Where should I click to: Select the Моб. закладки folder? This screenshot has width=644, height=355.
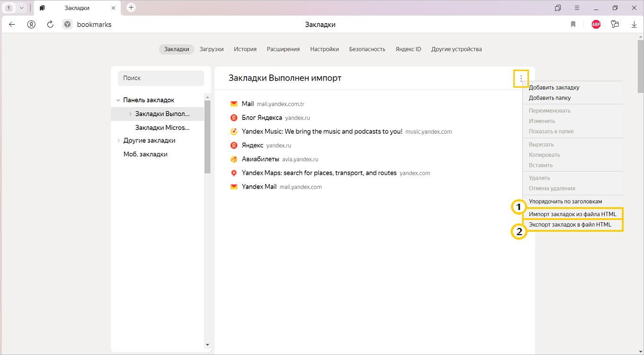[x=145, y=155]
